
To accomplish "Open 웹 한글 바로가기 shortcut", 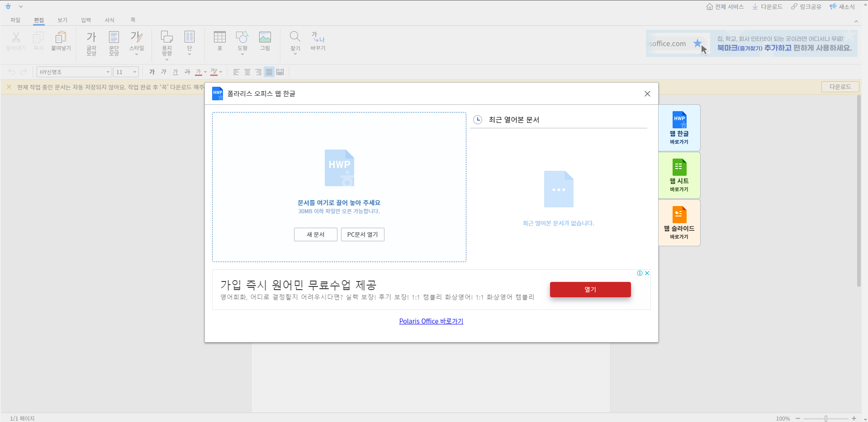I will click(x=679, y=128).
